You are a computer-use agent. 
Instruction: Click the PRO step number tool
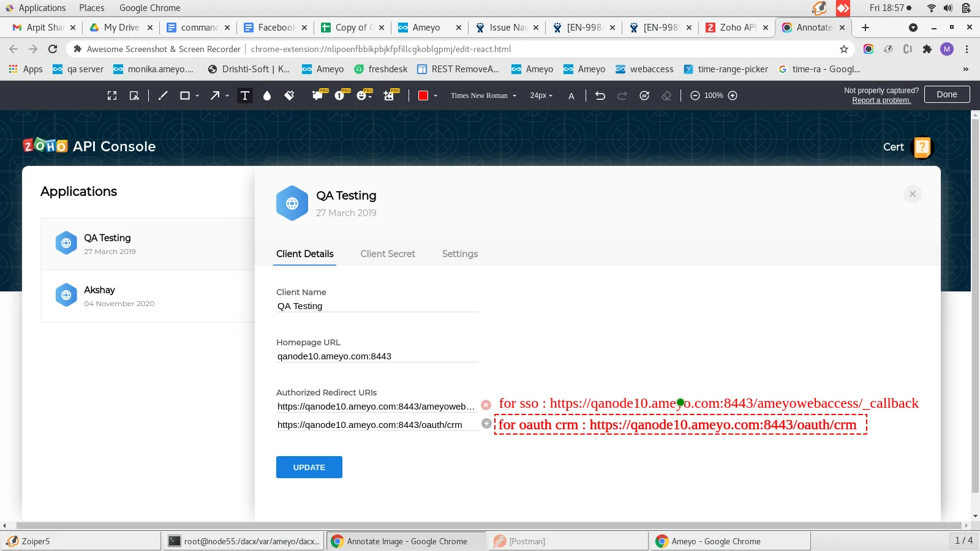[x=340, y=96]
